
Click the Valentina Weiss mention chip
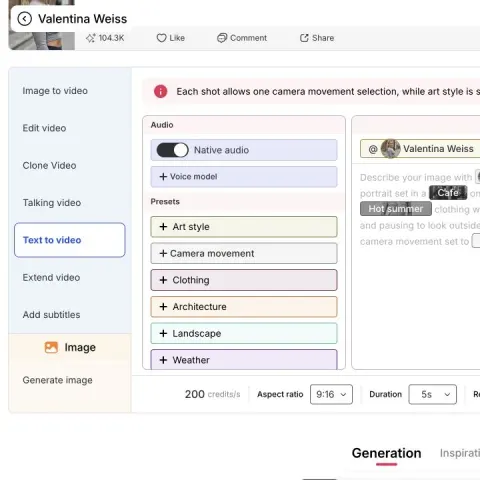click(420, 149)
